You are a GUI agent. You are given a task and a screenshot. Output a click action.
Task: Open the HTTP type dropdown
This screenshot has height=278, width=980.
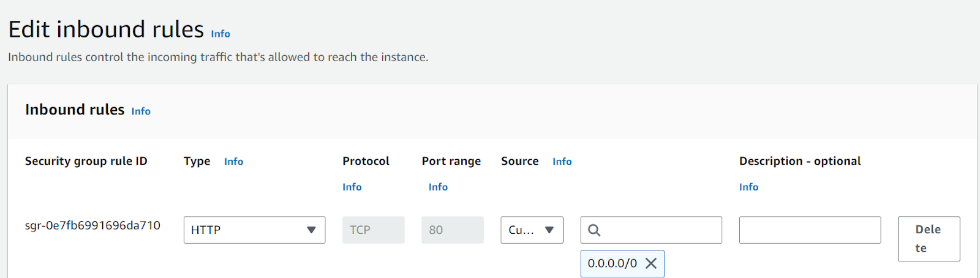[254, 230]
